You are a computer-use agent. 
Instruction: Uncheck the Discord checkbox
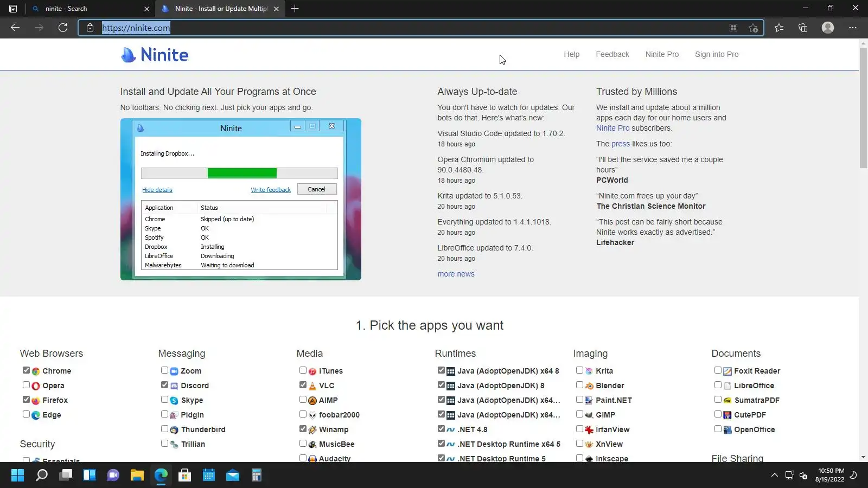pos(164,385)
